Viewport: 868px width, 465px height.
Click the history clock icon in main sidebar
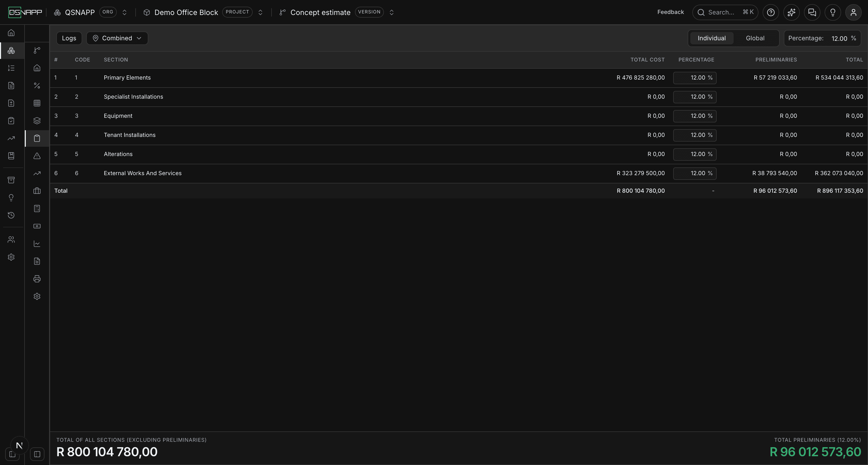click(11, 215)
